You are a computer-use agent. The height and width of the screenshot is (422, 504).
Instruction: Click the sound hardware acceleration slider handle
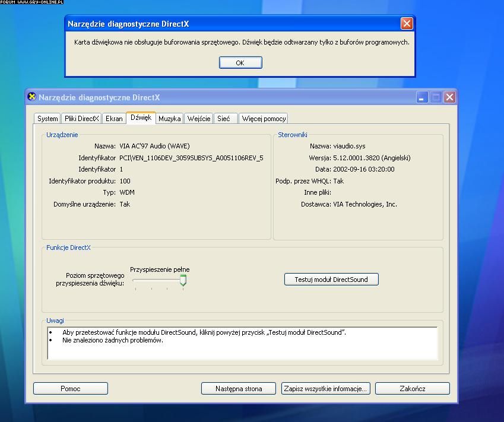[183, 280]
